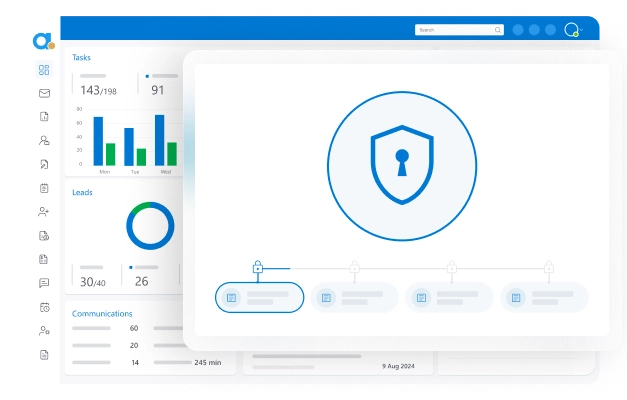Click the '245 min' duration value

click(x=208, y=362)
